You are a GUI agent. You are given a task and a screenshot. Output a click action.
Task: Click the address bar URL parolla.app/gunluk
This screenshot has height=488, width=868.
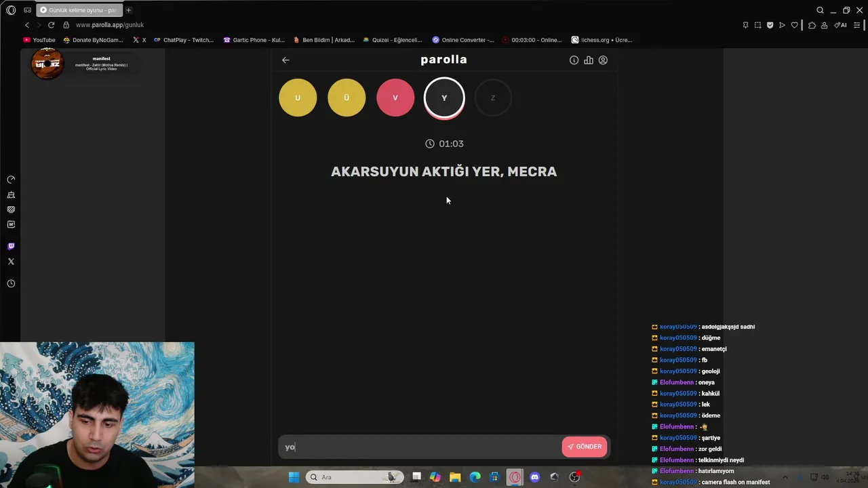coord(110,25)
